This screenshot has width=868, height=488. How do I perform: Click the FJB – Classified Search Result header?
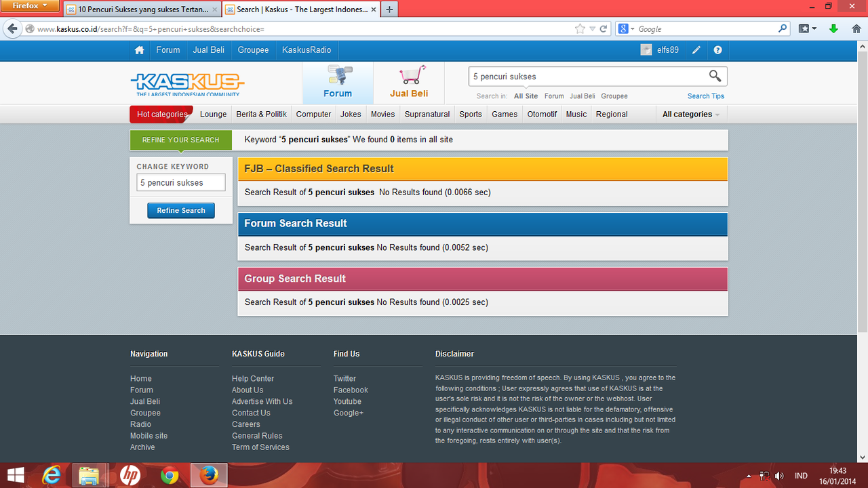click(x=483, y=169)
